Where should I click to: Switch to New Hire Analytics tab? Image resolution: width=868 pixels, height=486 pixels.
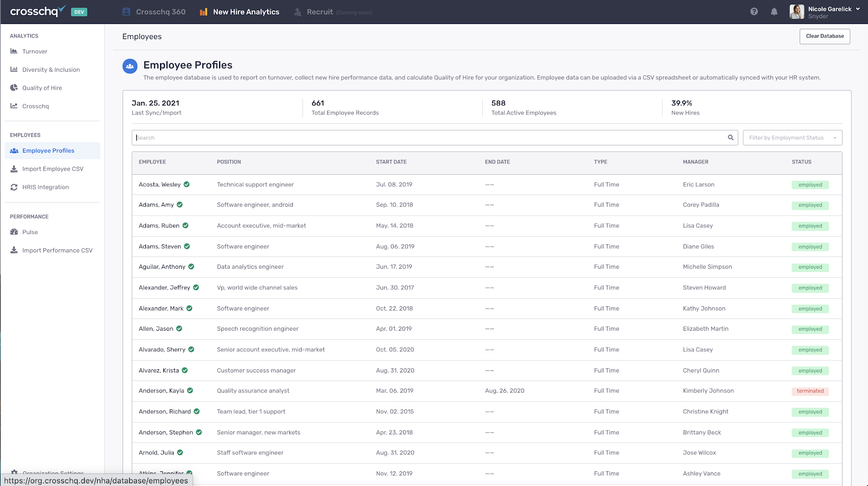(x=239, y=12)
